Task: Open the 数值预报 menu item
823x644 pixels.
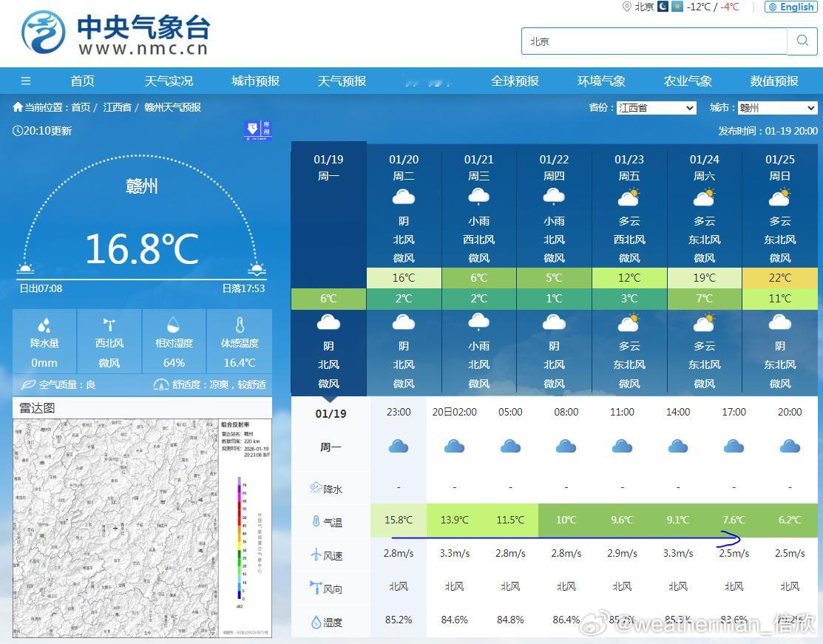Action: 774,81
